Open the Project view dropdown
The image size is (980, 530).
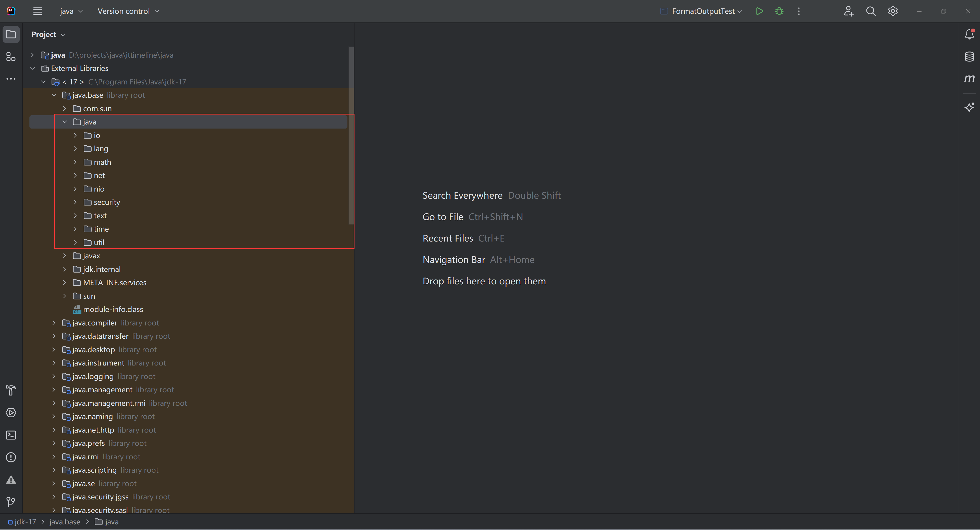click(48, 35)
